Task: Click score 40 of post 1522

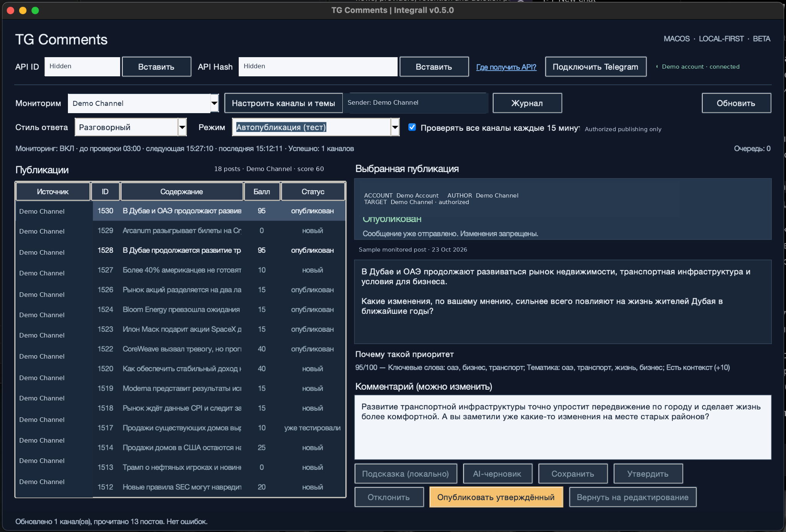Action: [262, 349]
